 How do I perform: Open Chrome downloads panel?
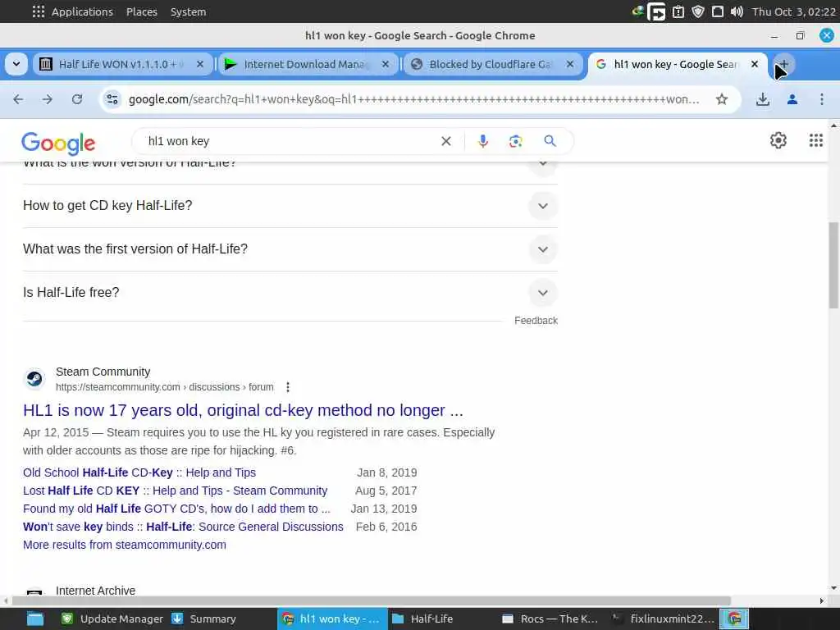[763, 99]
